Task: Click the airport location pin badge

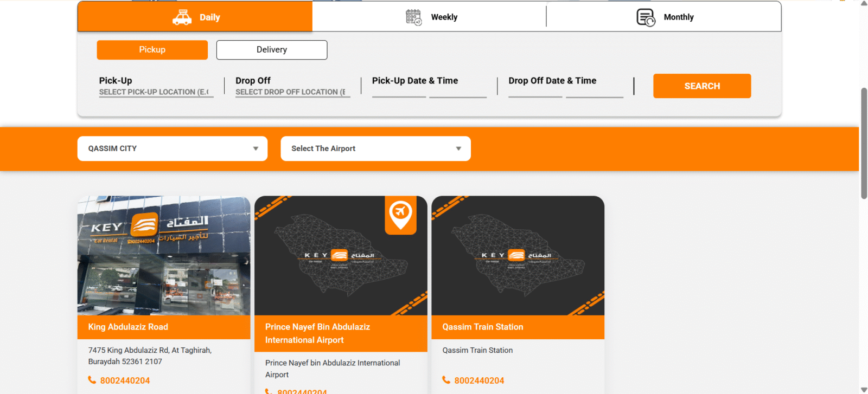Action: [x=400, y=214]
